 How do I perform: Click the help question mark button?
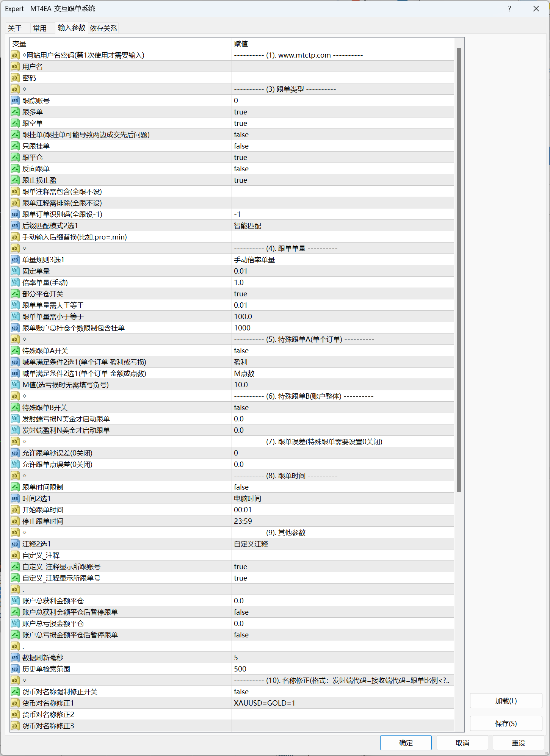click(x=509, y=9)
